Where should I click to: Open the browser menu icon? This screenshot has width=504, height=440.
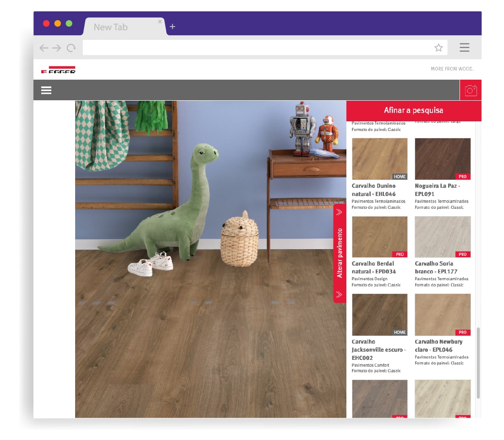click(464, 48)
